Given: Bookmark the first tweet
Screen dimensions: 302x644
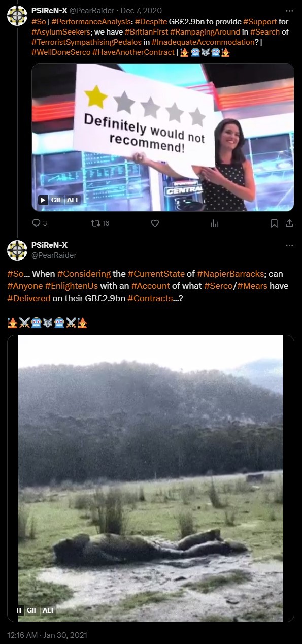Looking at the screenshot, I should (x=274, y=223).
